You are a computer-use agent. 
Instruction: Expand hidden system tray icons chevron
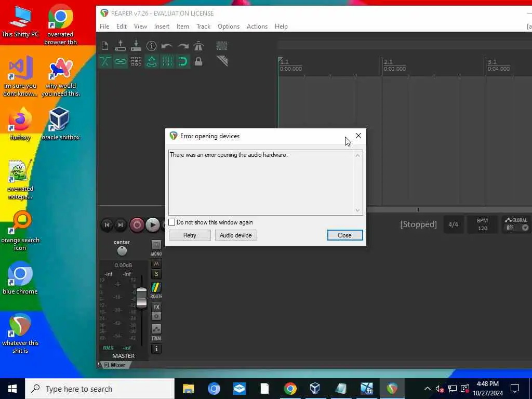click(427, 389)
